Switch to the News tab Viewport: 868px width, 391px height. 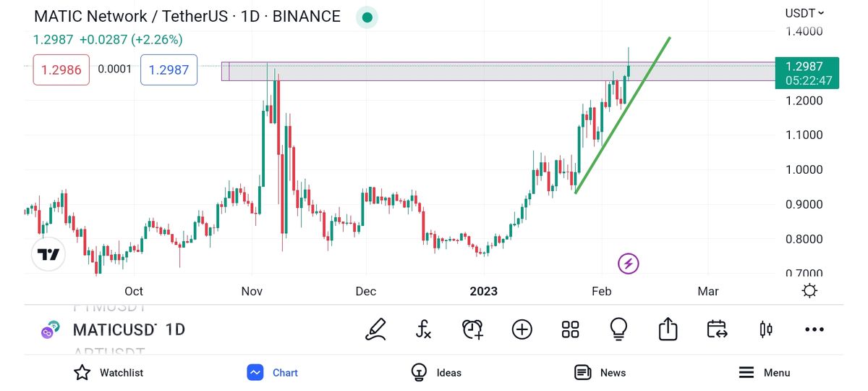point(600,372)
